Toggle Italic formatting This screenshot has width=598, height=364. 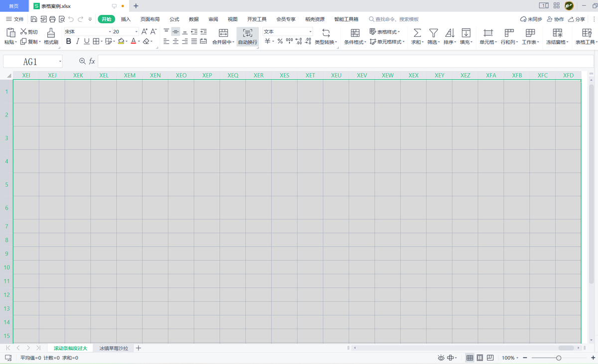pyautogui.click(x=78, y=42)
